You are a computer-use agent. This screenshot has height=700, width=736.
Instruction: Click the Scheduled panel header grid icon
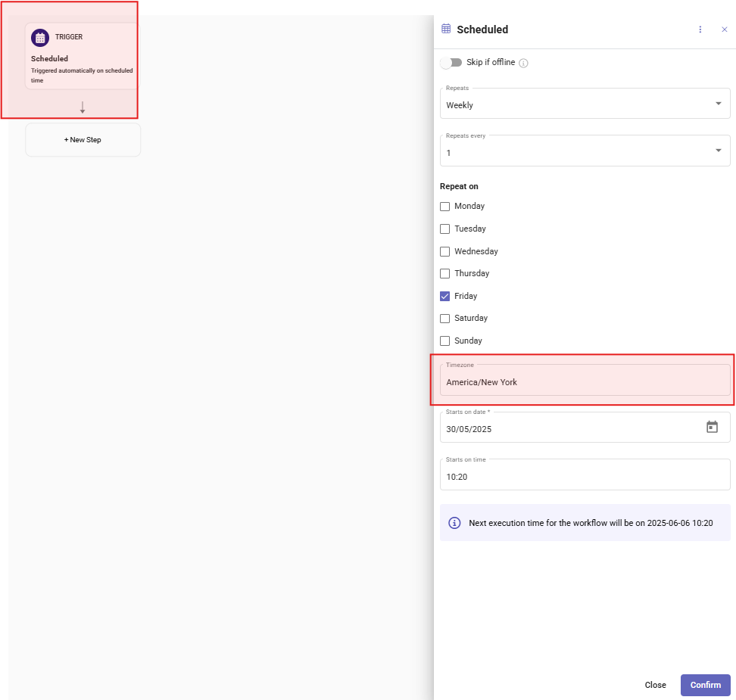click(x=446, y=29)
